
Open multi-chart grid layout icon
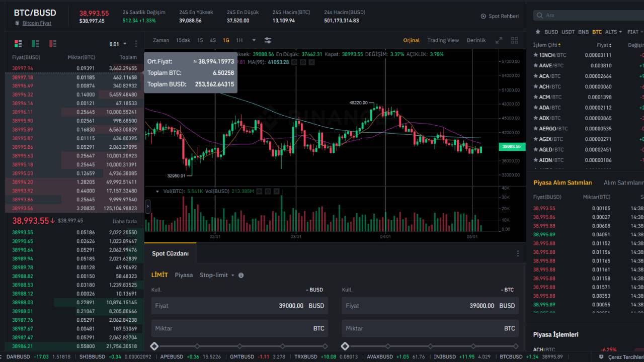coord(514,40)
